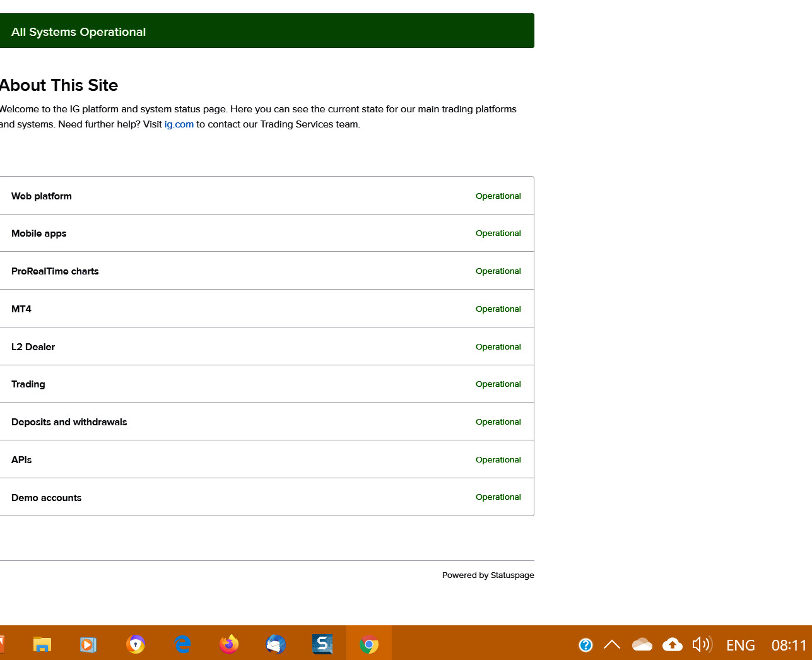The width and height of the screenshot is (812, 660).
Task: Click Operational status for Deposits and withdrawals
Action: (x=498, y=422)
